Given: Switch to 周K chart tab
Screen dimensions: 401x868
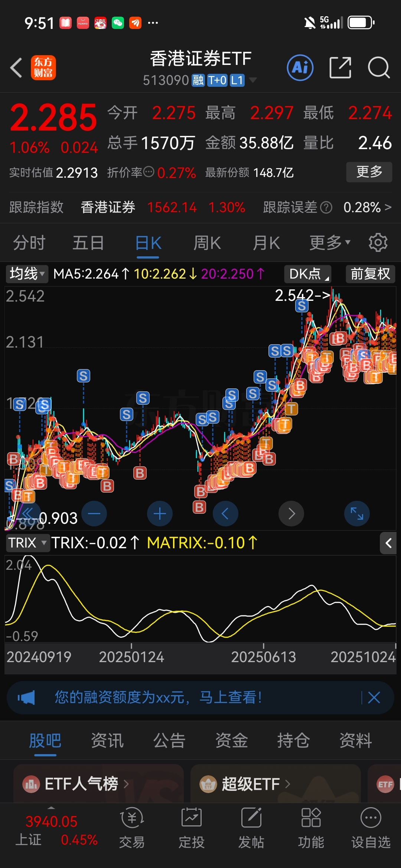Looking at the screenshot, I should [x=207, y=243].
